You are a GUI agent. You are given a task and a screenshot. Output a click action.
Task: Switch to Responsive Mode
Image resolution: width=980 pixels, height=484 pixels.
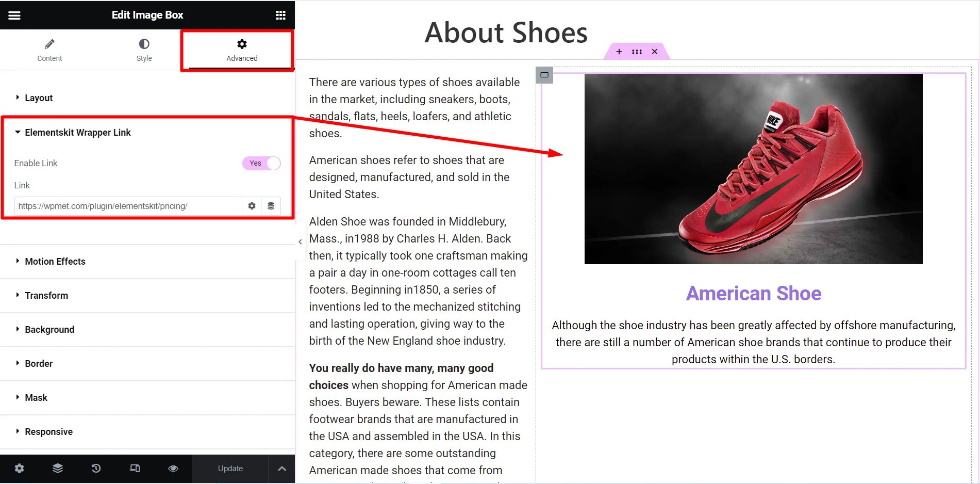click(135, 469)
